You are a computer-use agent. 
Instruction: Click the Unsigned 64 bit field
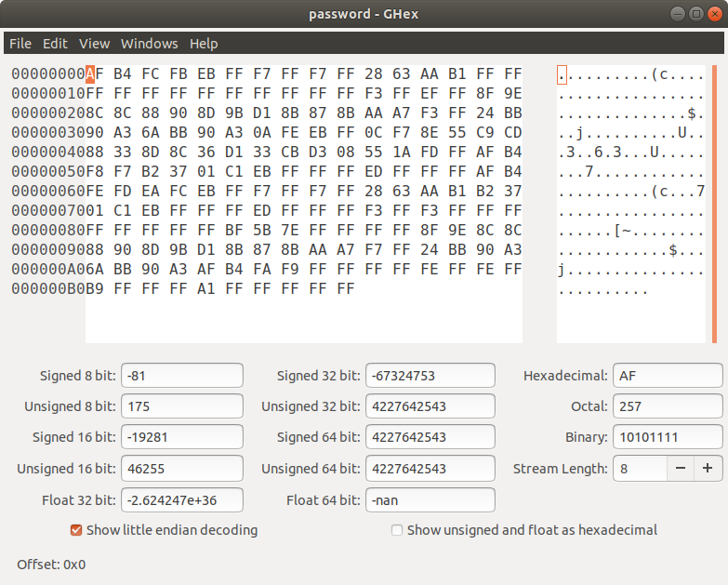[430, 468]
